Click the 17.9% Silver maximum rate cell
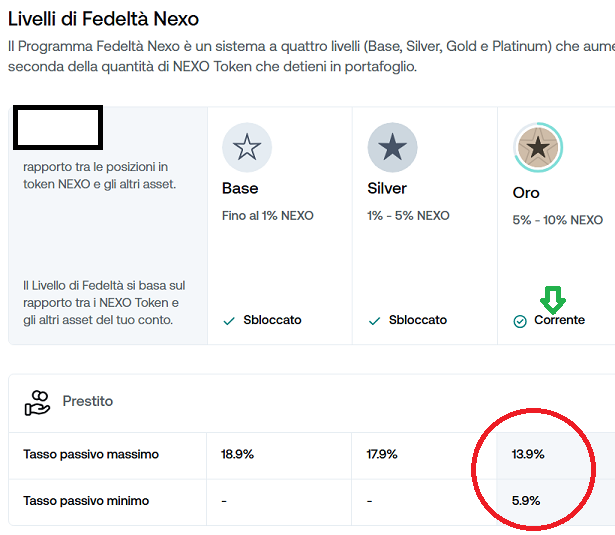Screen dimensions: 615x535 click(x=382, y=454)
